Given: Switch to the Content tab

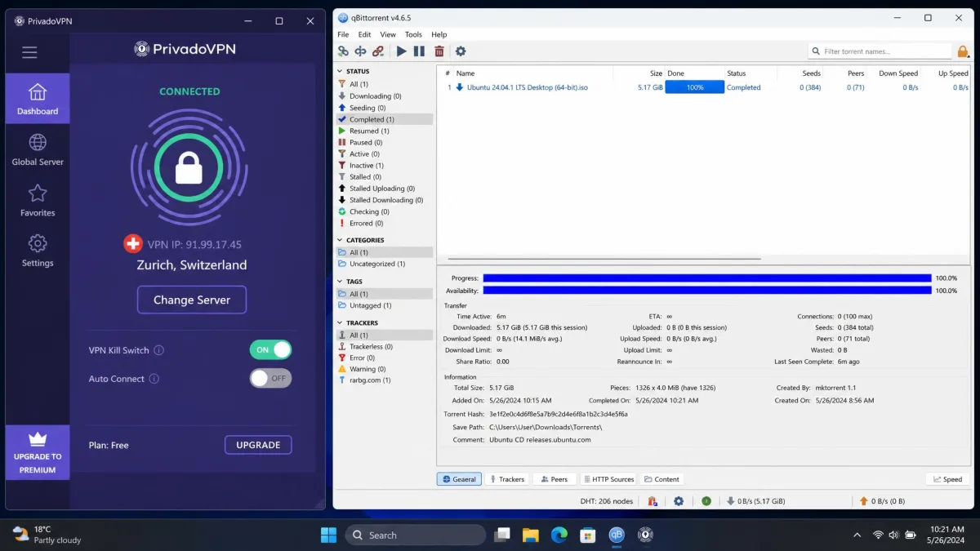Looking at the screenshot, I should tap(662, 479).
